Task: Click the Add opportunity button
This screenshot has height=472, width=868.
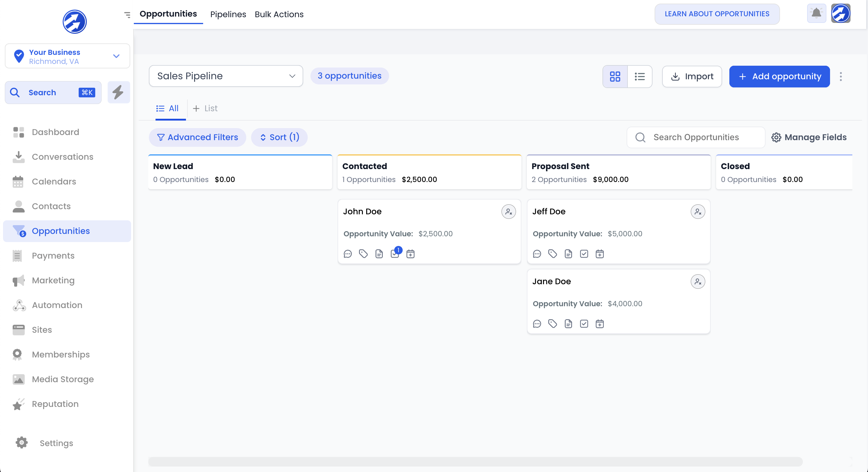Action: [x=779, y=77]
